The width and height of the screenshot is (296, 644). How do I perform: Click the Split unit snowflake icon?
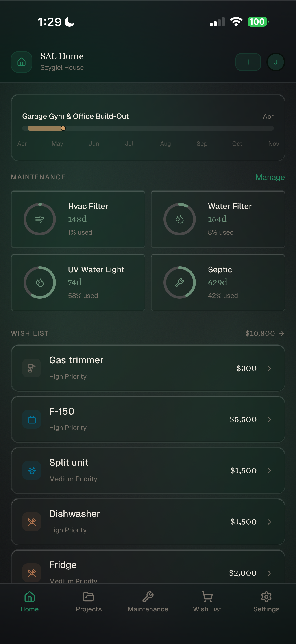32,470
